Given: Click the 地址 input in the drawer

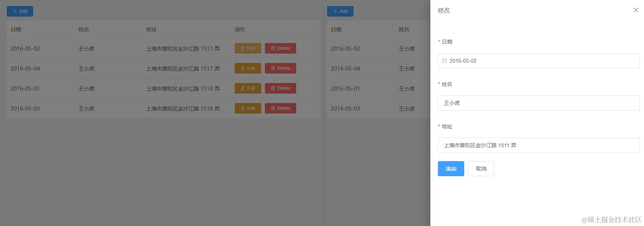Looking at the screenshot, I should [x=538, y=145].
